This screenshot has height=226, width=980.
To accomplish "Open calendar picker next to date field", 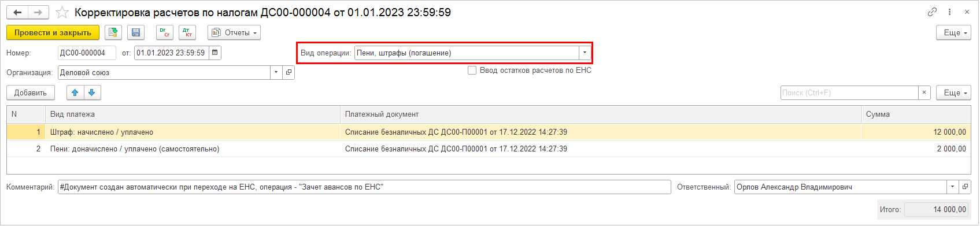I will tap(215, 53).
